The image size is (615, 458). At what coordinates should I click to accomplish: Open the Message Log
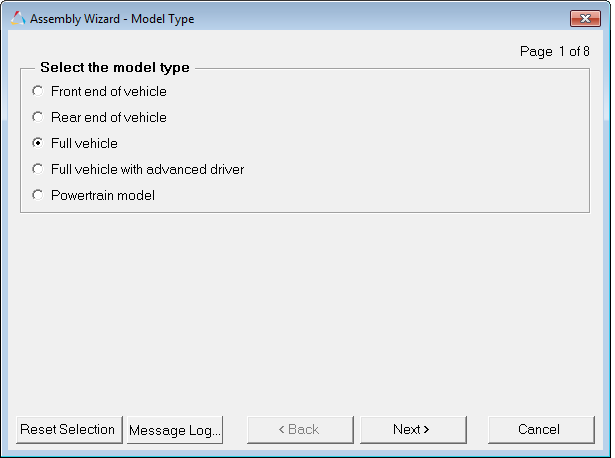click(175, 429)
